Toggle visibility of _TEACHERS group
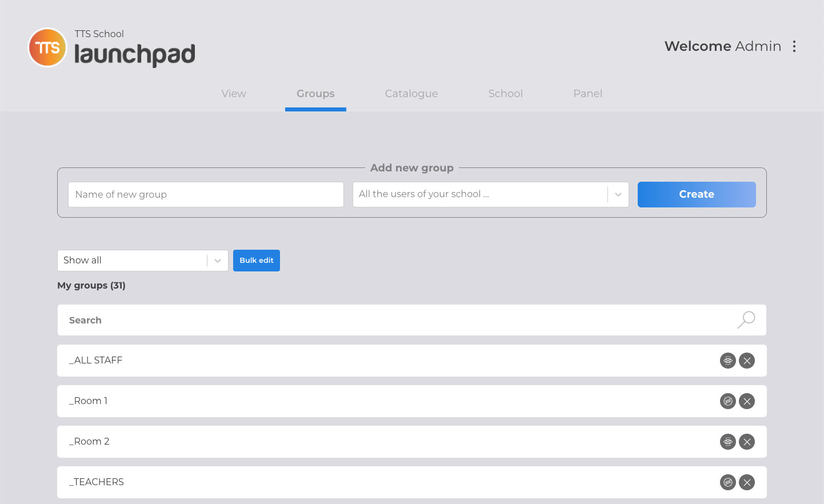The image size is (824, 504). tap(728, 482)
